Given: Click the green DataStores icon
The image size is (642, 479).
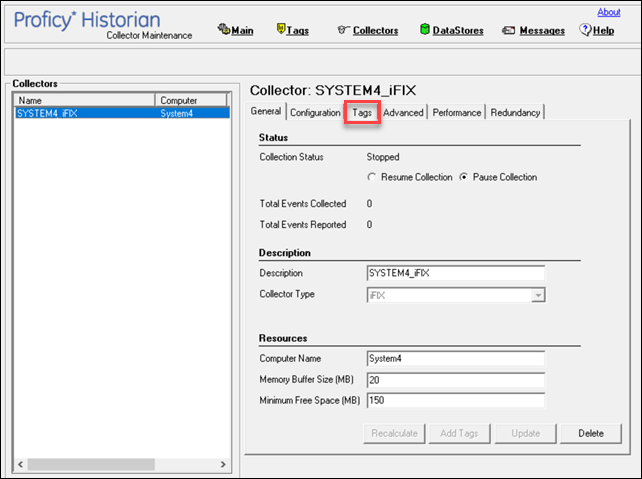Looking at the screenshot, I should (425, 29).
